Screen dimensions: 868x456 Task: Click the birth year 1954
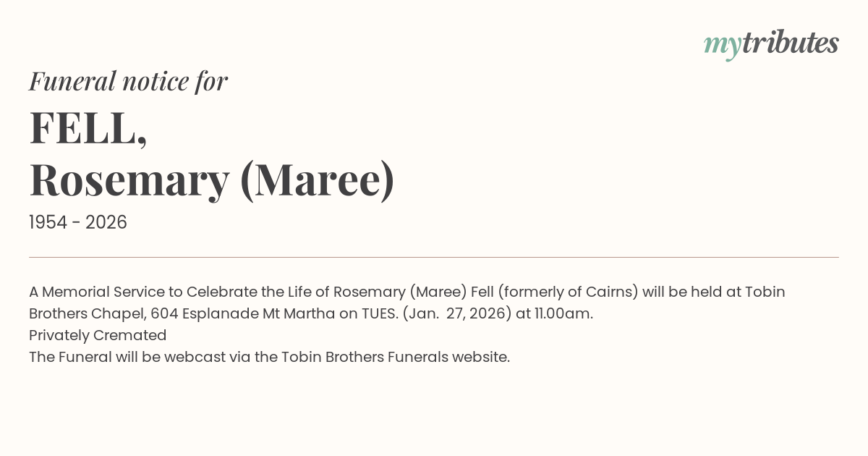click(x=49, y=223)
